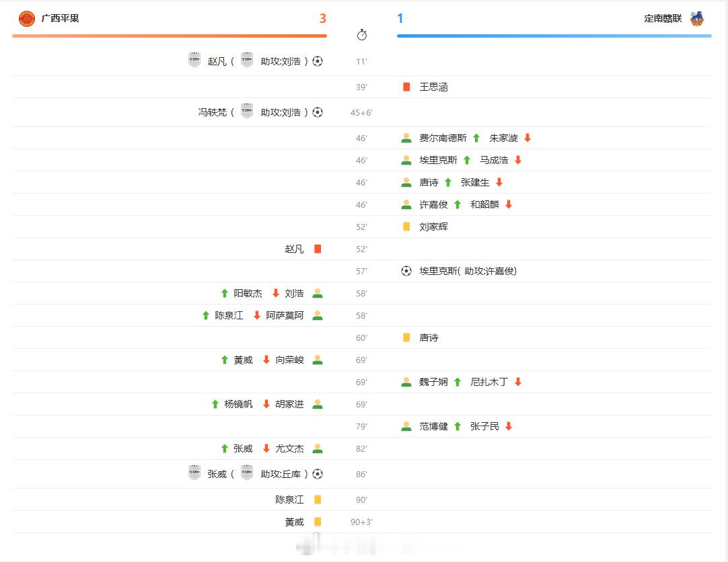
Task: Click the assist text 助攻:丘库
Action: coord(280,473)
